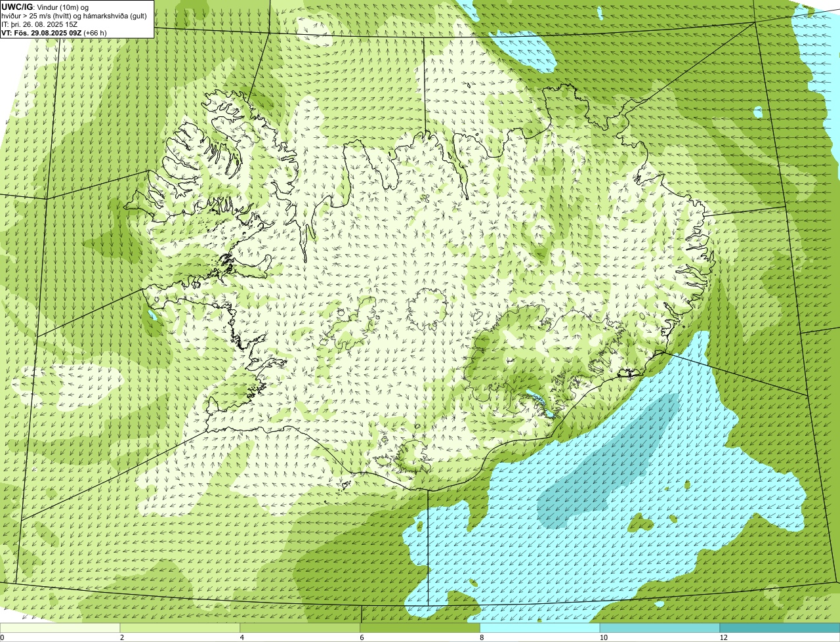Click the legend scale label "12"
The width and height of the screenshot is (840, 642).
point(723,637)
